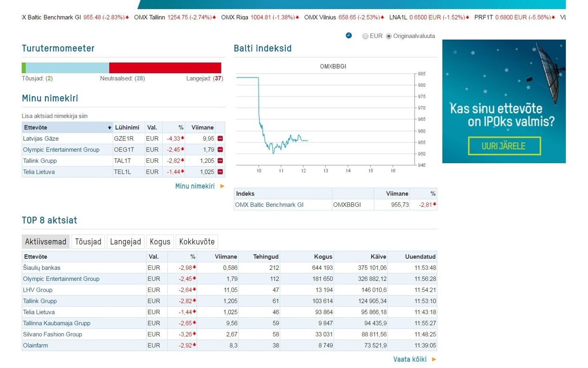Viewport: 588px width, 368px height.
Task: Click the clock icon beside currency options
Action: [x=349, y=36]
